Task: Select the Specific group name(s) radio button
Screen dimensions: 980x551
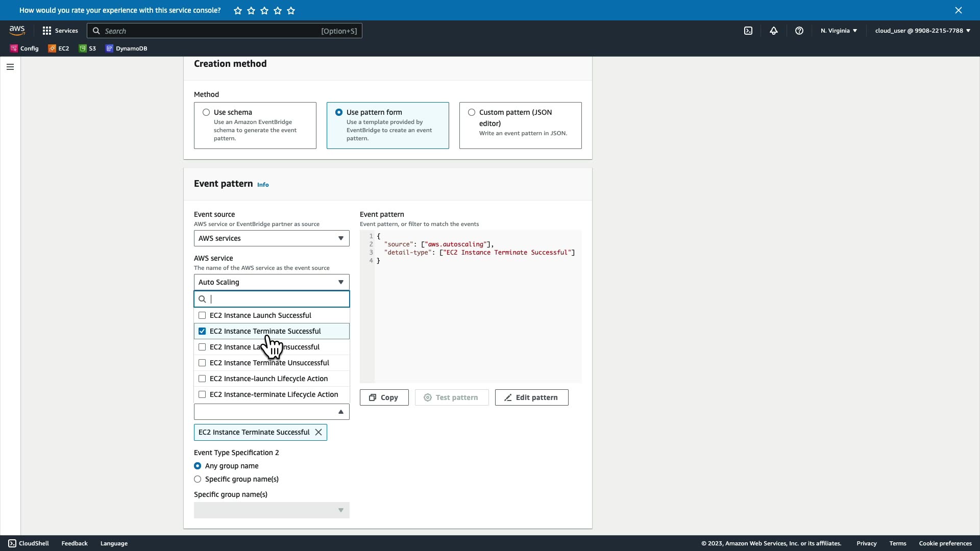Action: (198, 479)
